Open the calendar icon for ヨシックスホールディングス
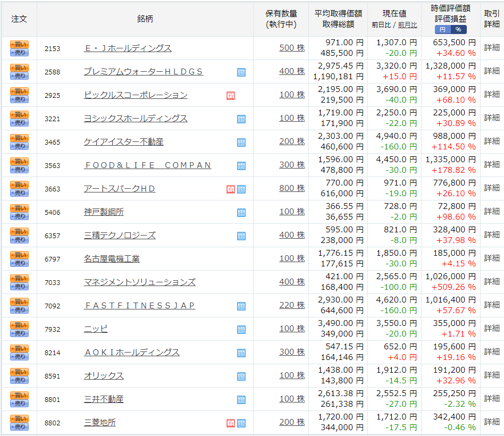Screen dimensions: 504x436 [241, 119]
